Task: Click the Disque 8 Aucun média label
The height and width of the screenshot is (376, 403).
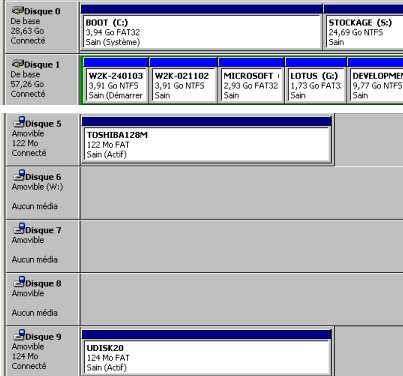Action: coord(35,313)
